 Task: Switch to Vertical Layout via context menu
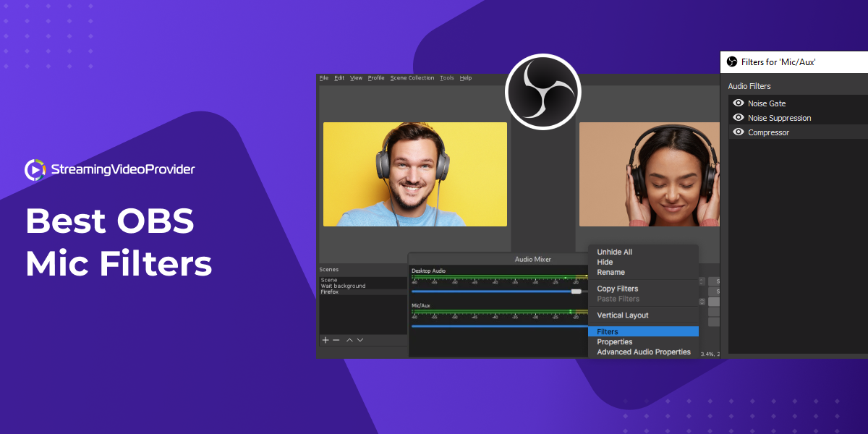click(644, 315)
